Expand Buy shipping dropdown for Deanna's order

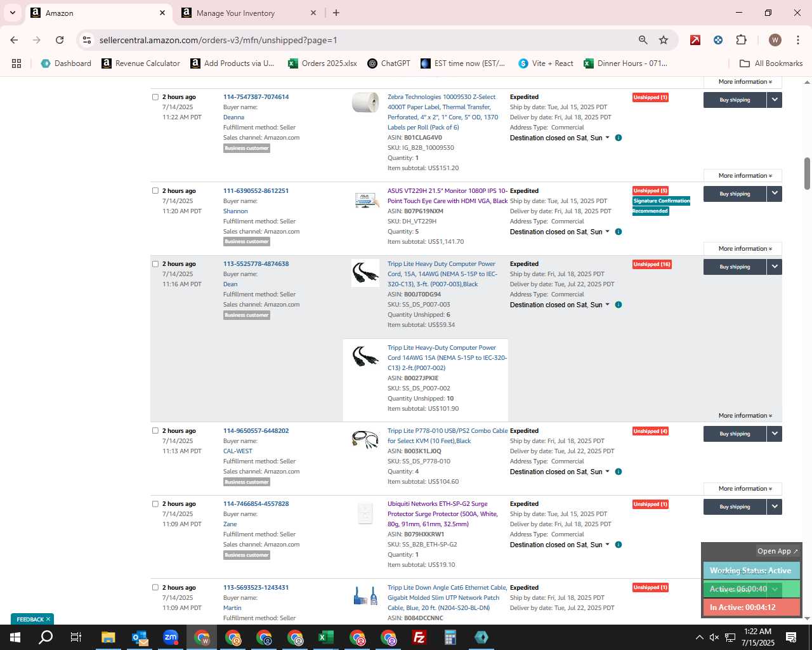pos(775,100)
